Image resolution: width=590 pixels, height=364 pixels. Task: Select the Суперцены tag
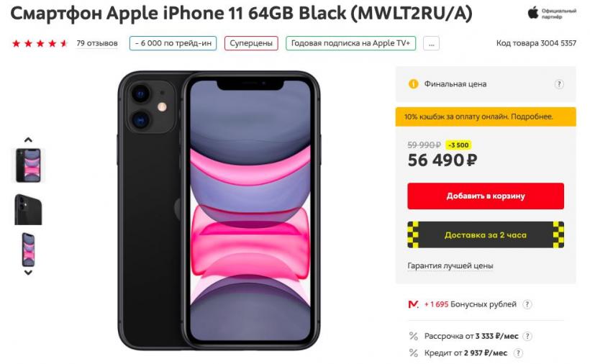coord(251,43)
